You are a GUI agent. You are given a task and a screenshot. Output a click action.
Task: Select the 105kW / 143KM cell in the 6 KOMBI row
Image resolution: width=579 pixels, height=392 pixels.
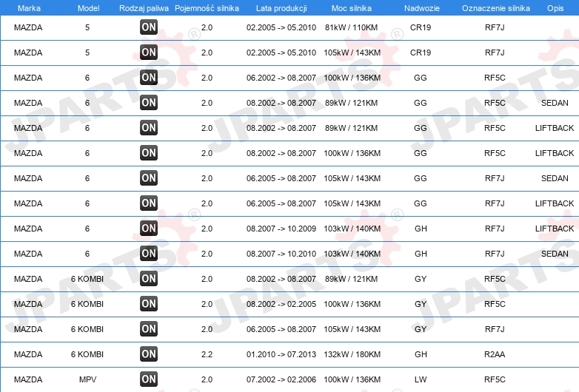coord(352,329)
